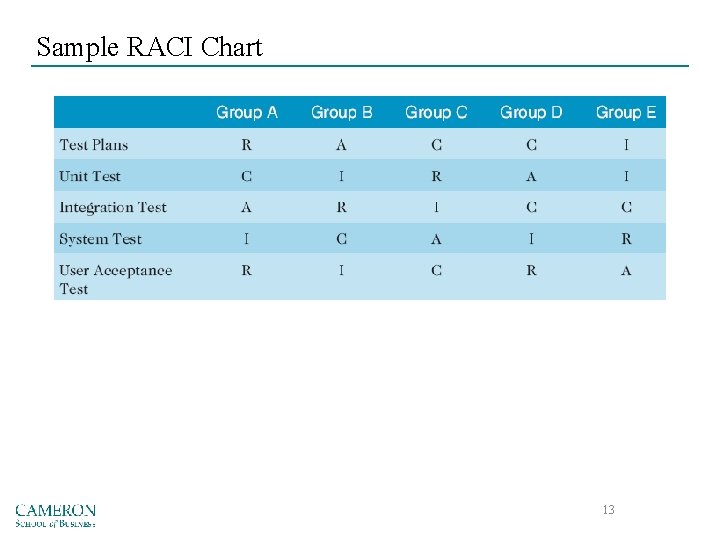Select System Test value under Group D

pyautogui.click(x=531, y=239)
